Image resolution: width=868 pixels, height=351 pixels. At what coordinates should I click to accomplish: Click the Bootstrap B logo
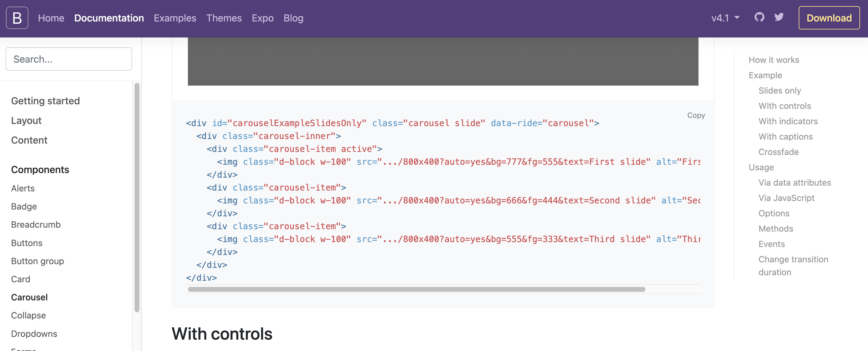pyautogui.click(x=17, y=18)
